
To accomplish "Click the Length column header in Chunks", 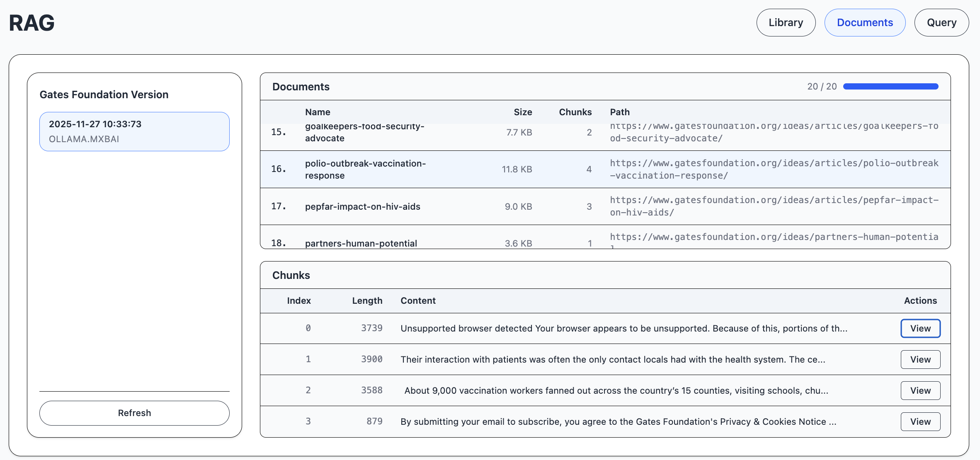I will 367,300.
